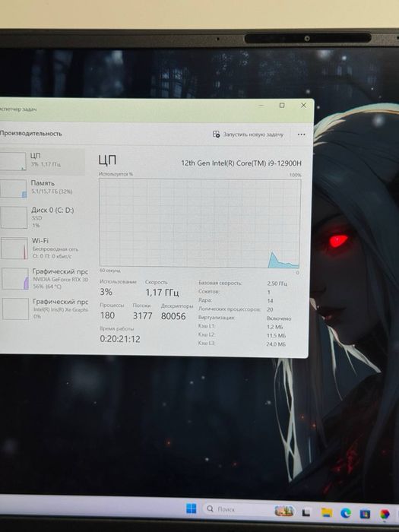Click the uptime value 0:20:21:12

120,339
